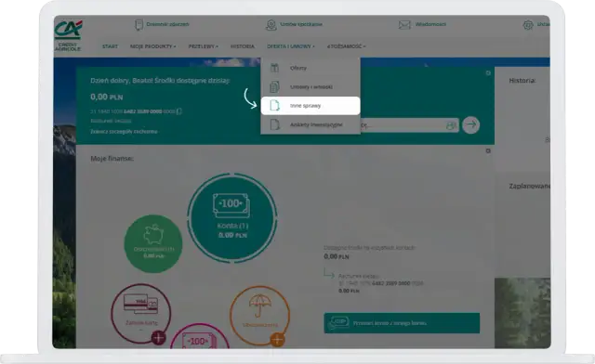This screenshot has height=364, width=595.
Task: Click the Inne sprawy document icon
Action: pos(274,106)
